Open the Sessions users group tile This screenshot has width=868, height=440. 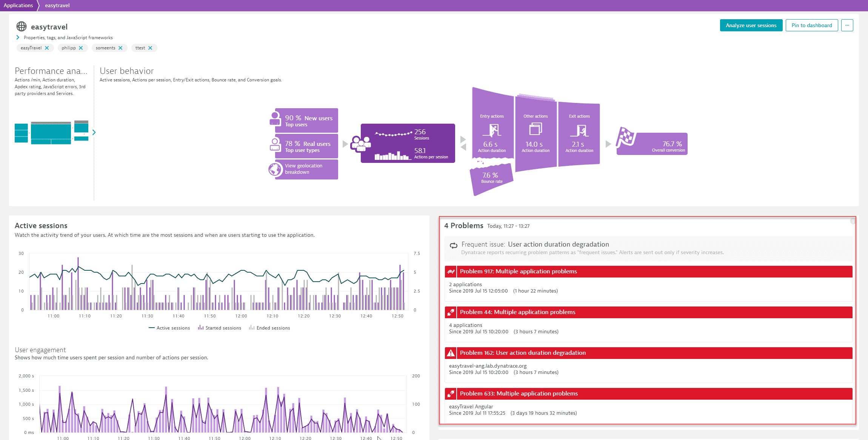click(x=361, y=144)
